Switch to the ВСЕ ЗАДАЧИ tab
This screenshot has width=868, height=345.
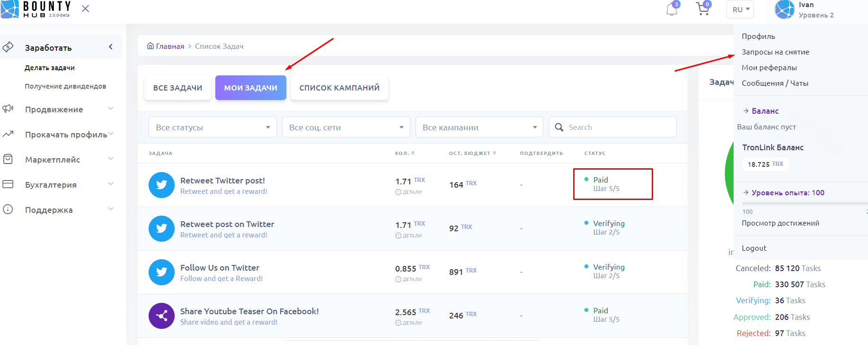[x=177, y=88]
